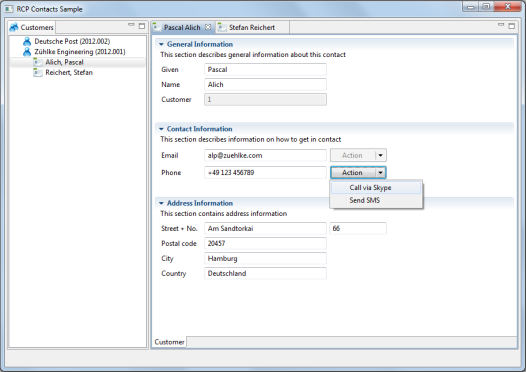The width and height of the screenshot is (526, 372).
Task: Open the Email Action dropdown arrow
Action: coord(380,155)
